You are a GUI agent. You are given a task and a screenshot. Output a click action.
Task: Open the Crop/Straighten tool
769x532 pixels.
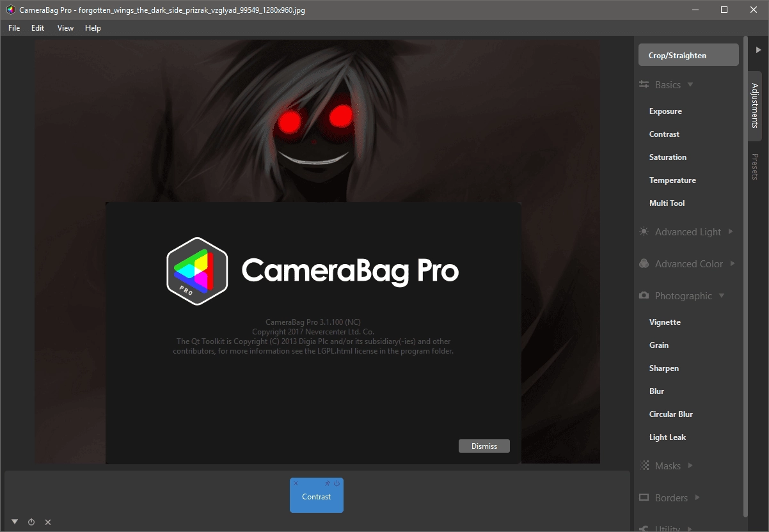pos(688,56)
